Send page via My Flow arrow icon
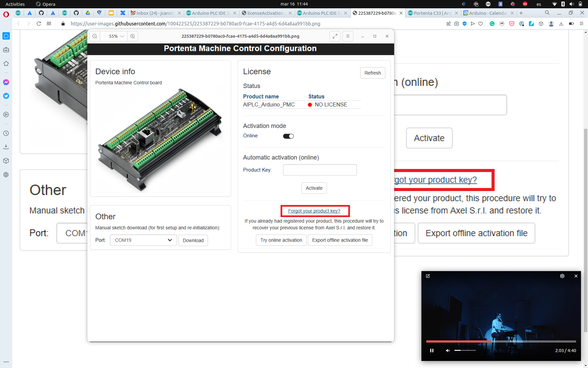Viewport: 588px width, 368px height. pos(473,24)
